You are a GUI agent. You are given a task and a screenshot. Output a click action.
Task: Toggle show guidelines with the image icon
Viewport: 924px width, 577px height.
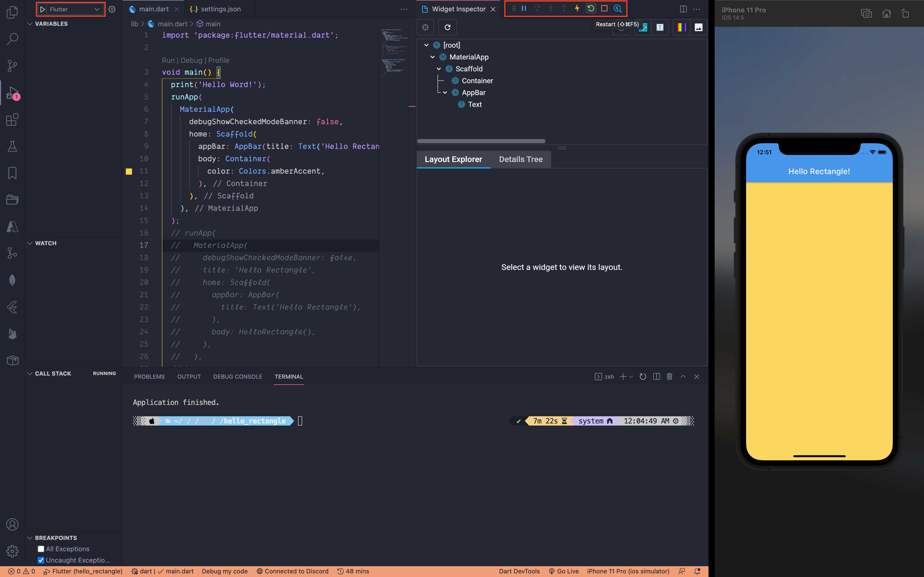pyautogui.click(x=698, y=27)
